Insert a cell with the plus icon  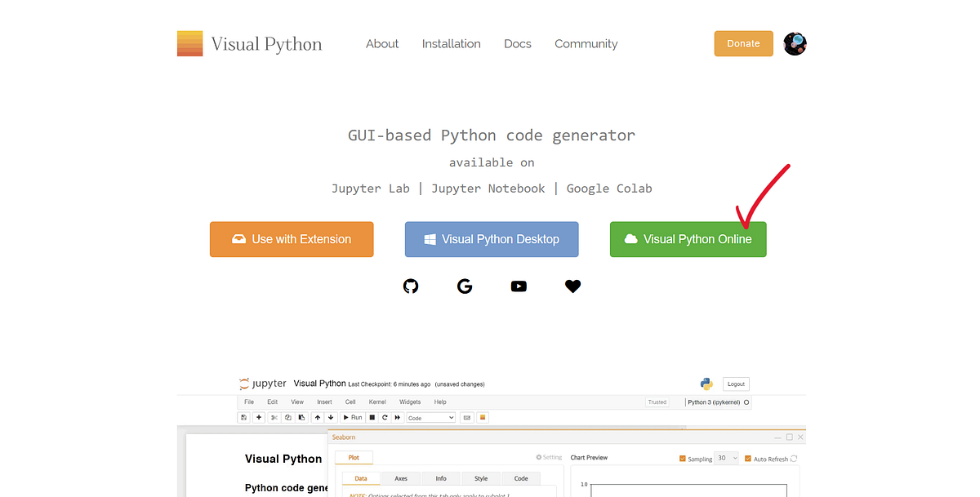[258, 417]
